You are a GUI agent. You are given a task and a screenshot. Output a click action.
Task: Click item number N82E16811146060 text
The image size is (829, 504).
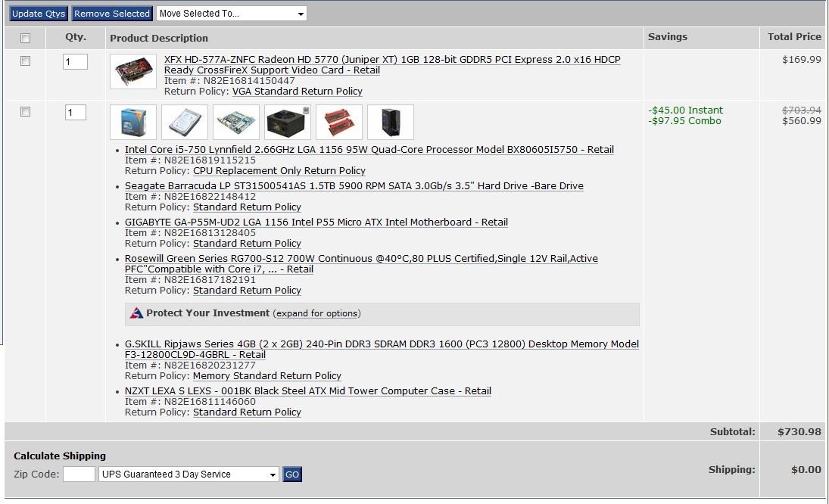(210, 402)
